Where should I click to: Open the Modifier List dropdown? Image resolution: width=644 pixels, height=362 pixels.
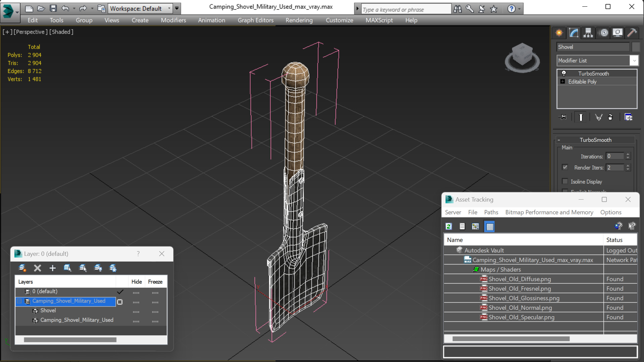tap(597, 61)
